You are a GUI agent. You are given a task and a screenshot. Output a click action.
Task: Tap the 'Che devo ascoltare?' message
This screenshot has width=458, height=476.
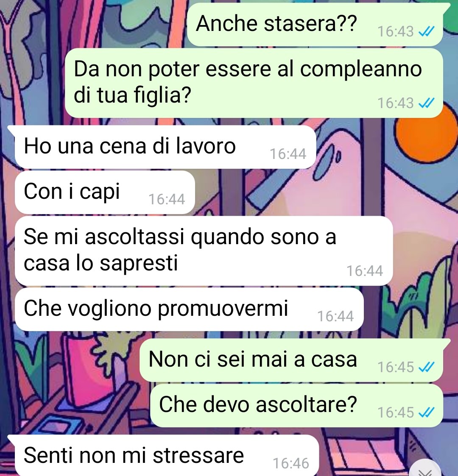[296, 405]
